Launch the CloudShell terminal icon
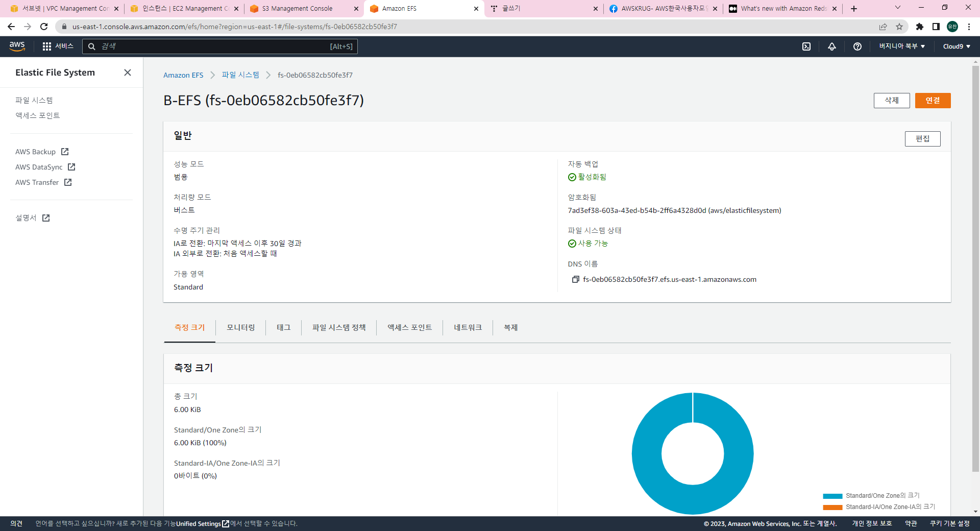 tap(806, 46)
